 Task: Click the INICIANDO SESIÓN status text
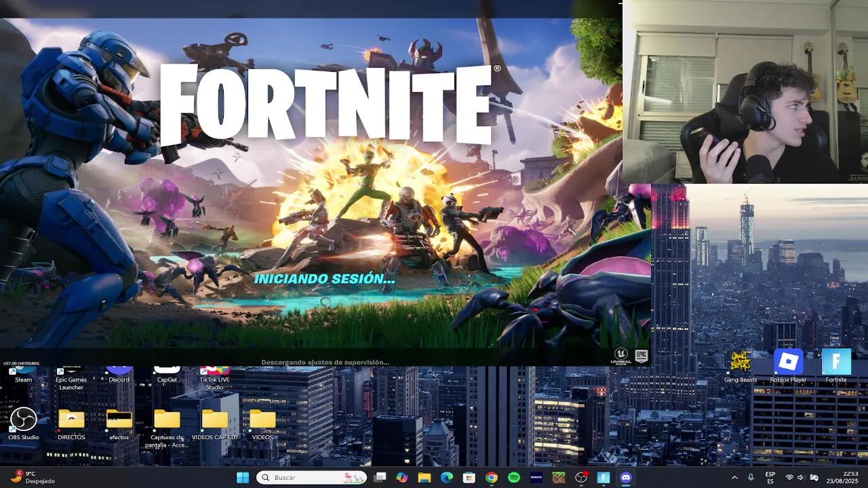324,279
